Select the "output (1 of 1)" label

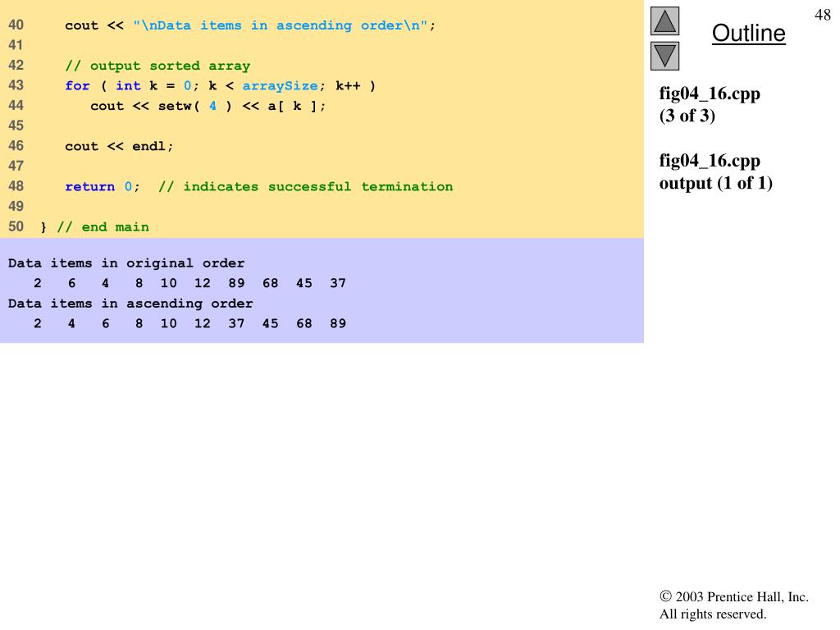715,183
